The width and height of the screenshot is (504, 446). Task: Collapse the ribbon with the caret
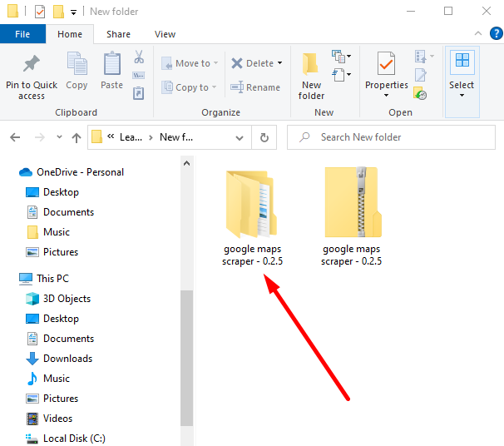pos(478,33)
